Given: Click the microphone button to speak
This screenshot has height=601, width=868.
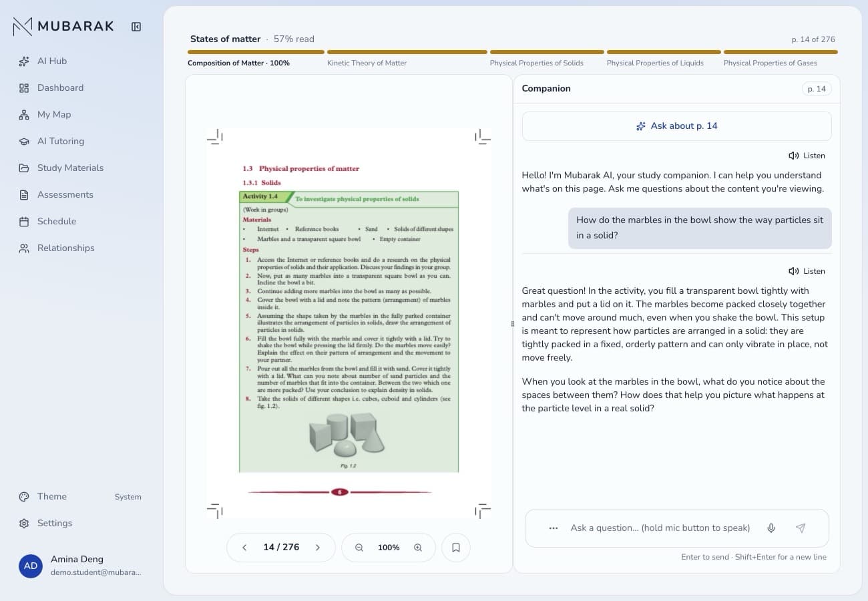Looking at the screenshot, I should (x=771, y=528).
